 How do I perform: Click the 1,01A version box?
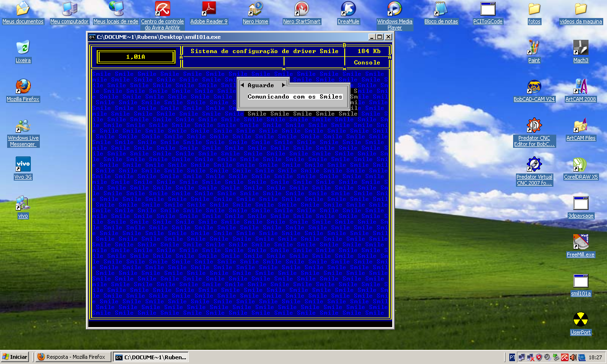pyautogui.click(x=136, y=57)
